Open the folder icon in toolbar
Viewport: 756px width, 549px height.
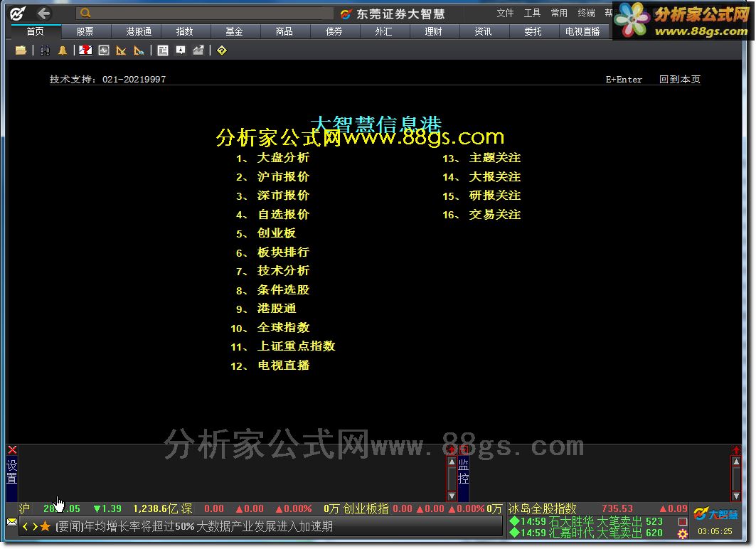tap(21, 50)
